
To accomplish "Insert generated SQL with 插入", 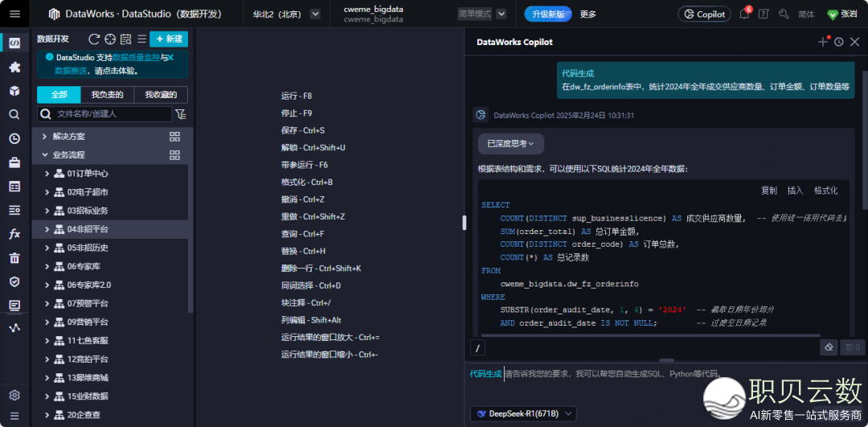I will pyautogui.click(x=796, y=191).
